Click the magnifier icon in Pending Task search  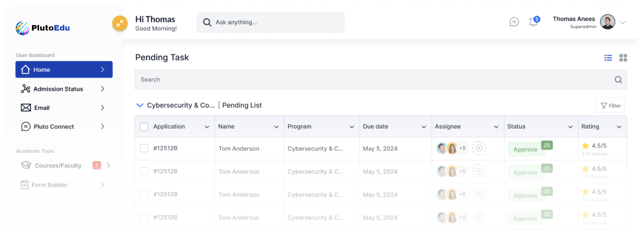618,80
